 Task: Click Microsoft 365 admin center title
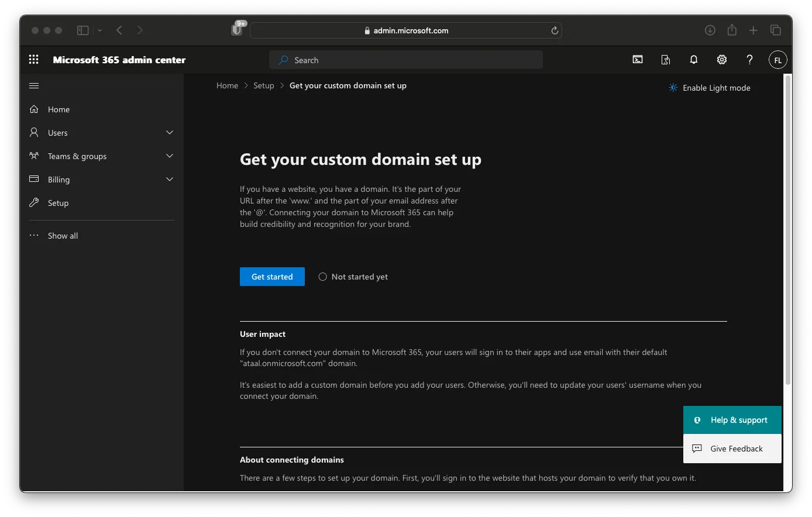[119, 60]
